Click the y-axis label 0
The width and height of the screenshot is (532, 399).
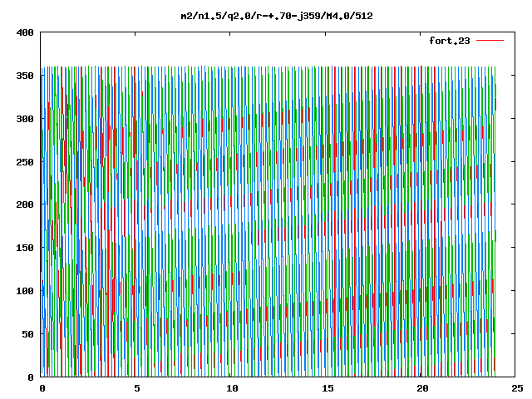[31, 377]
